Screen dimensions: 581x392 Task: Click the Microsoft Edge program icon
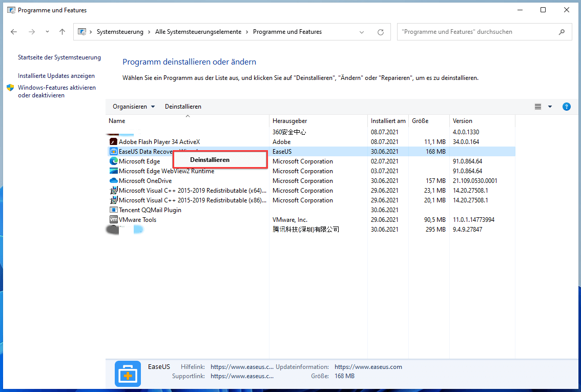coord(114,161)
